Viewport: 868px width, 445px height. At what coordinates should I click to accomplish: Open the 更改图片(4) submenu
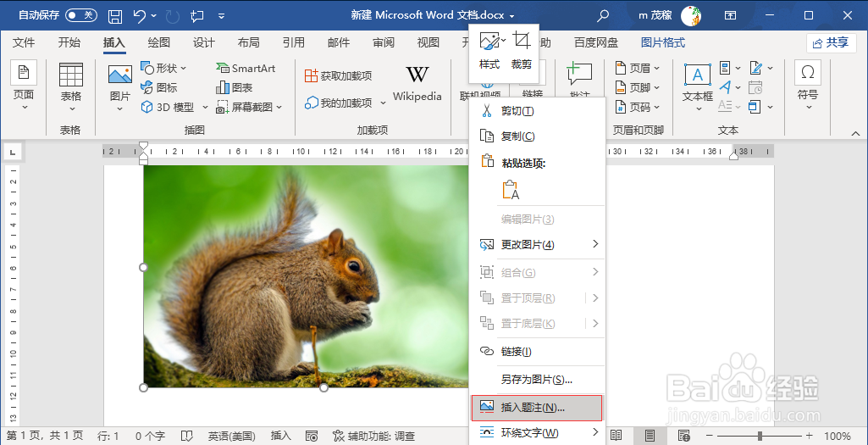[x=536, y=244]
